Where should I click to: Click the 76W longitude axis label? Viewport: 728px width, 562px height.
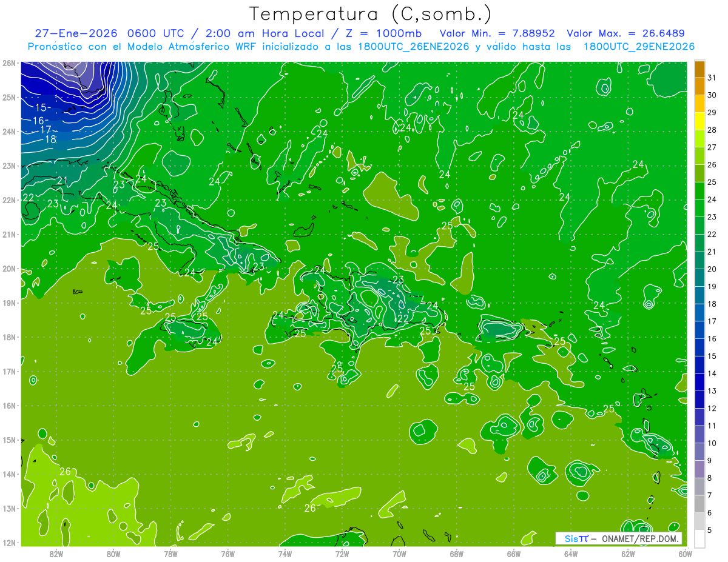pos(227,554)
